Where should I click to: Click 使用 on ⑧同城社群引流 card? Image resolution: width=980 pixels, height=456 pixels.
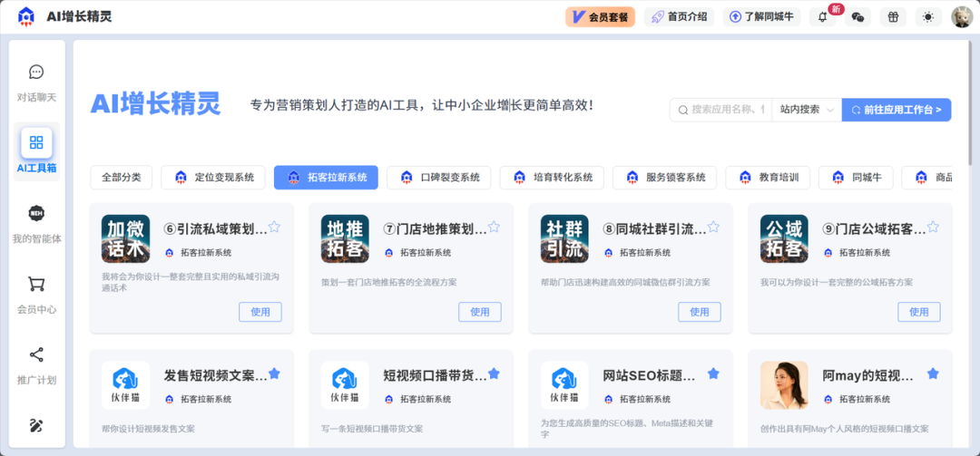700,312
